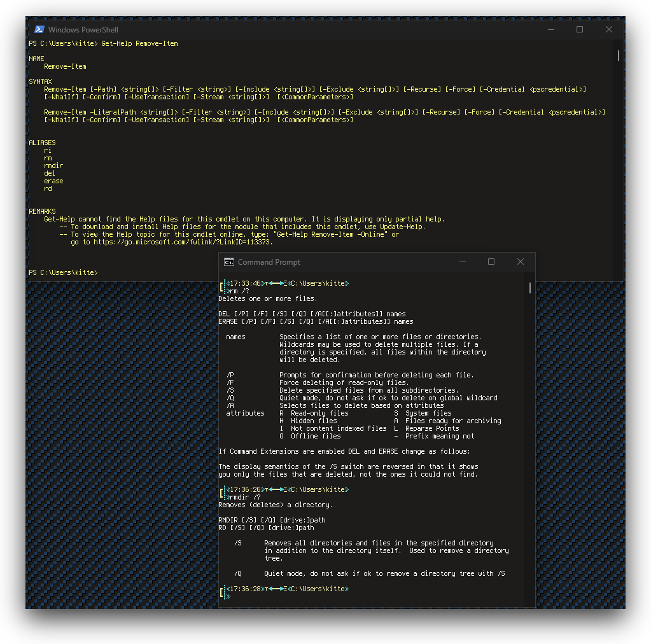Screen dimensions: 651x644
Task: Click the NAME heading in PowerShell
Action: coord(36,59)
